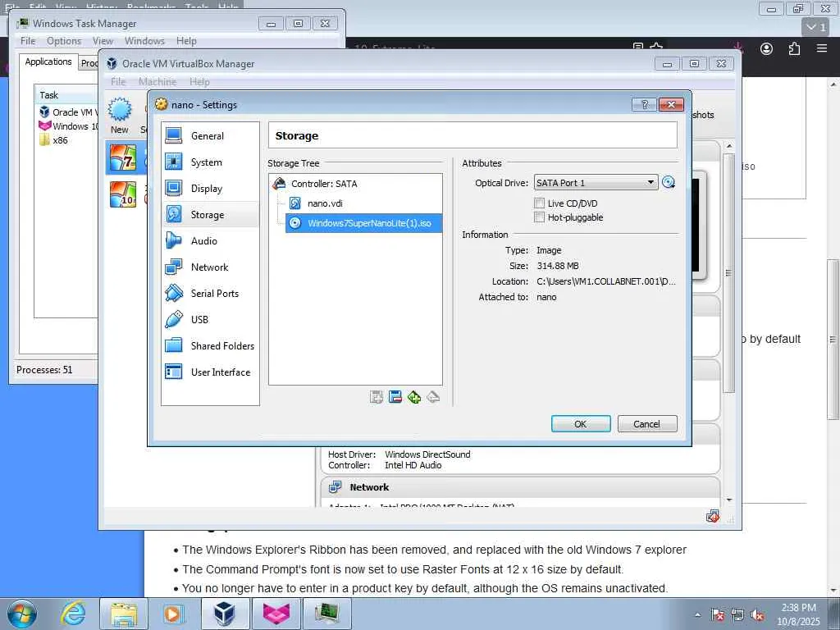Enable the Live CD/DVD checkbox
Viewport: 840px width, 630px height.
click(540, 203)
